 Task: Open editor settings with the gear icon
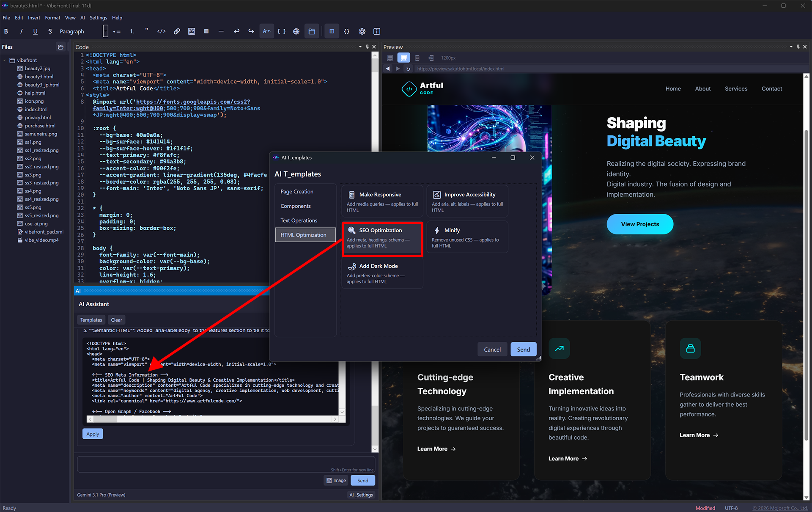click(362, 31)
